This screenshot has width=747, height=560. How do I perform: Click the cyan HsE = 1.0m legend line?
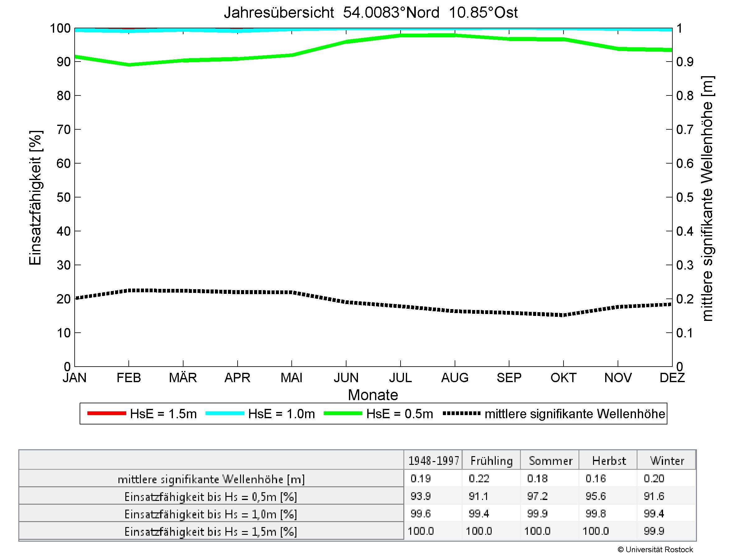coord(225,413)
